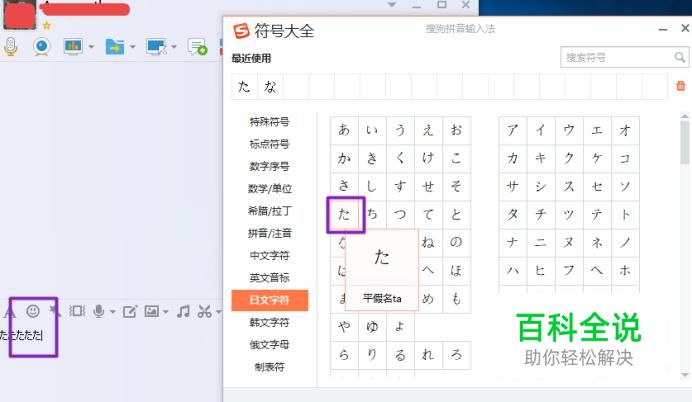Expand the send picture dropdown arrow
The width and height of the screenshot is (692, 402).
pyautogui.click(x=165, y=312)
